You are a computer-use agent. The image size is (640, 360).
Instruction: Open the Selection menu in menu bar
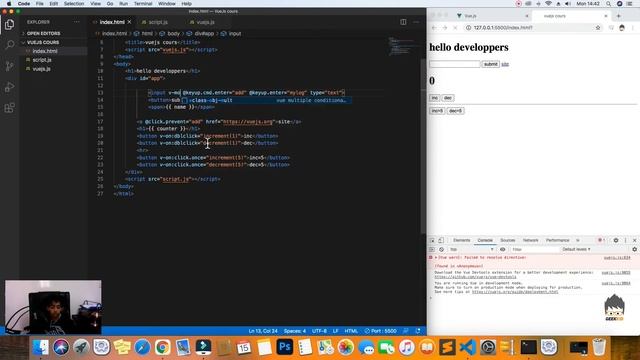point(74,4)
